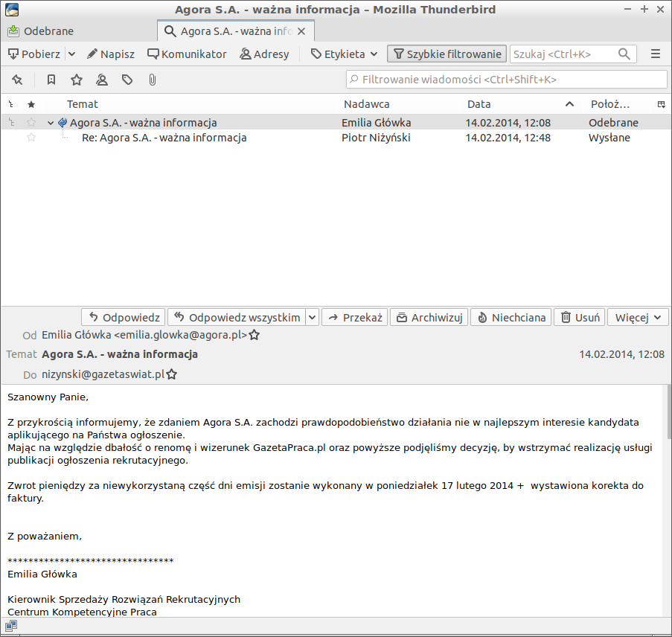
Task: Open Odpowiedz wszystkim dropdown arrow
Action: (312, 318)
